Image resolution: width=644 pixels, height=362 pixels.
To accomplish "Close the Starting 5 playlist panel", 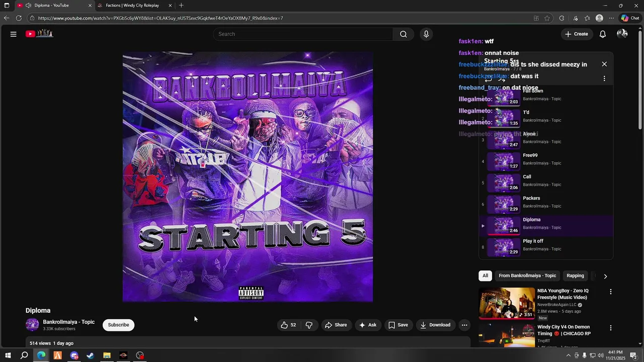I will coord(604,64).
